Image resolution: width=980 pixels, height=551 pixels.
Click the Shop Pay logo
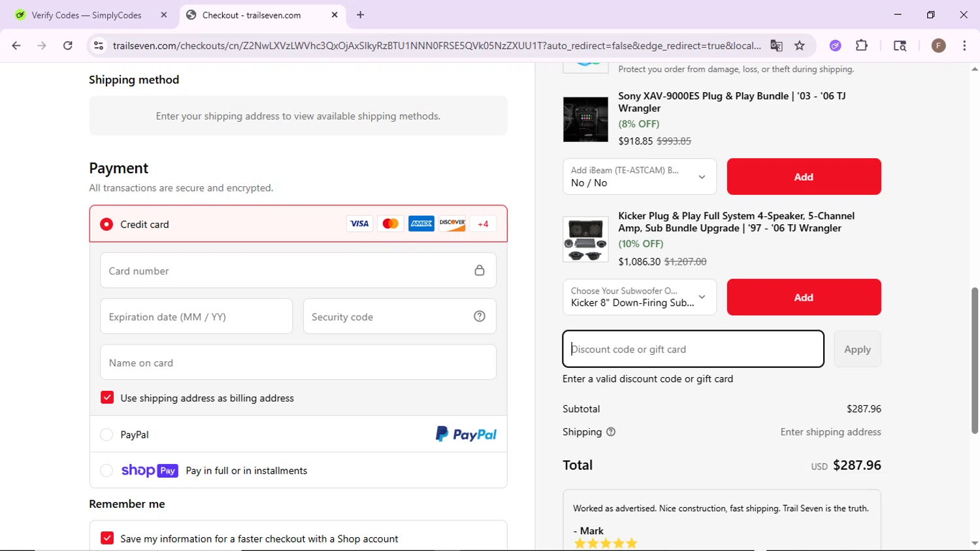coord(150,471)
